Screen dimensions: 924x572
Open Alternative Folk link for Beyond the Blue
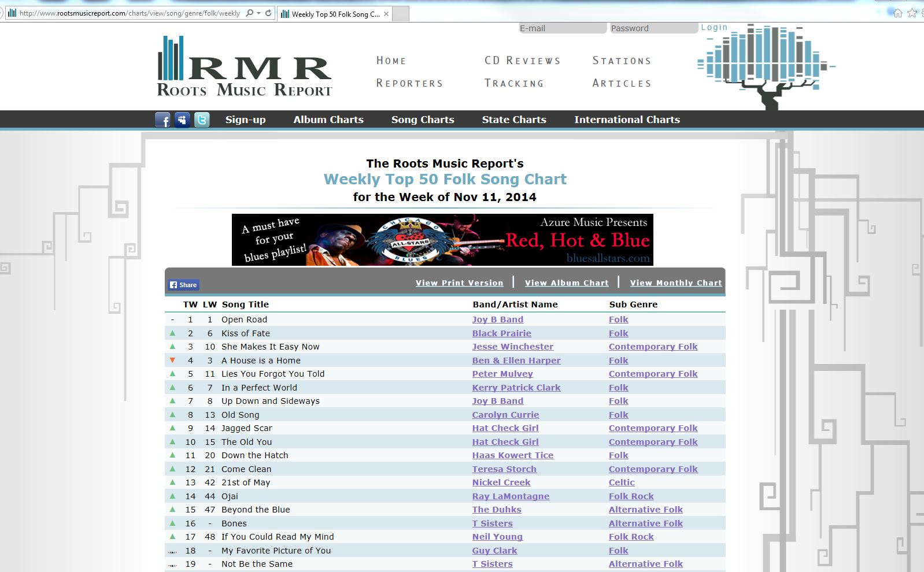tap(646, 510)
